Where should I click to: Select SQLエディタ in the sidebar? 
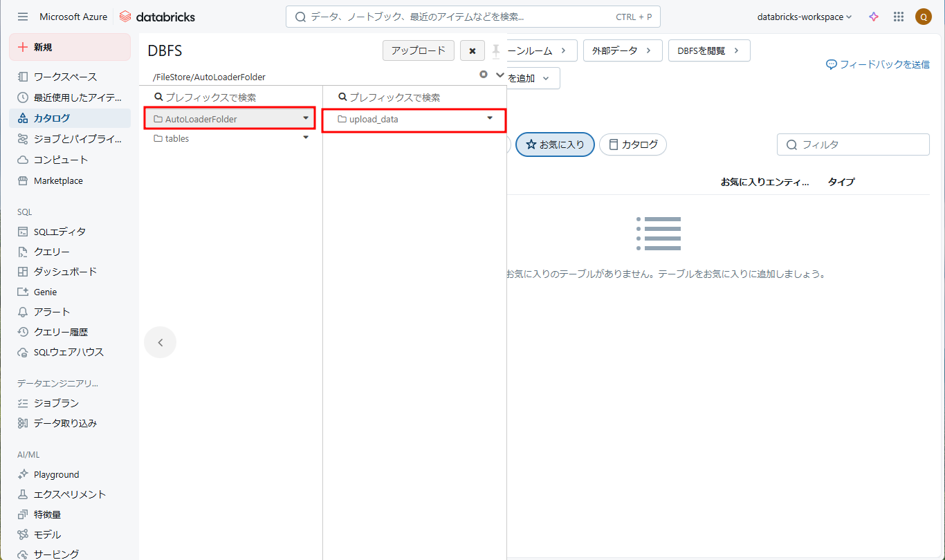tap(59, 232)
